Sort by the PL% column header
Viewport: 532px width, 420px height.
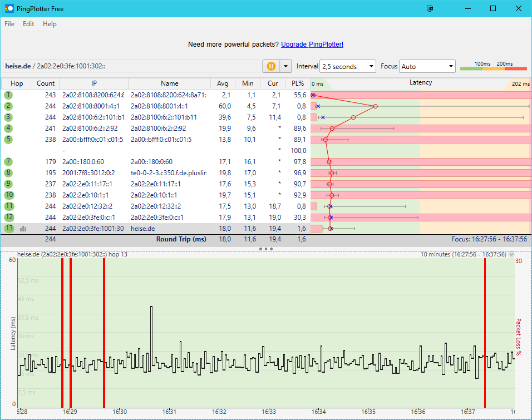[x=297, y=83]
